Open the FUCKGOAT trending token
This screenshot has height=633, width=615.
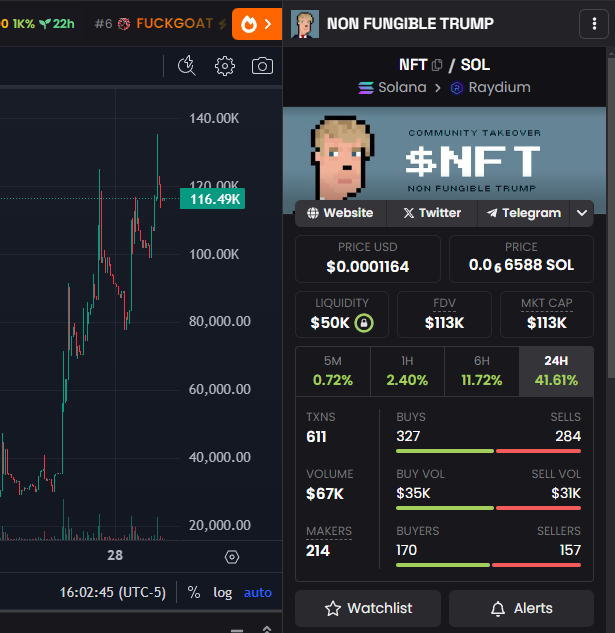point(174,23)
